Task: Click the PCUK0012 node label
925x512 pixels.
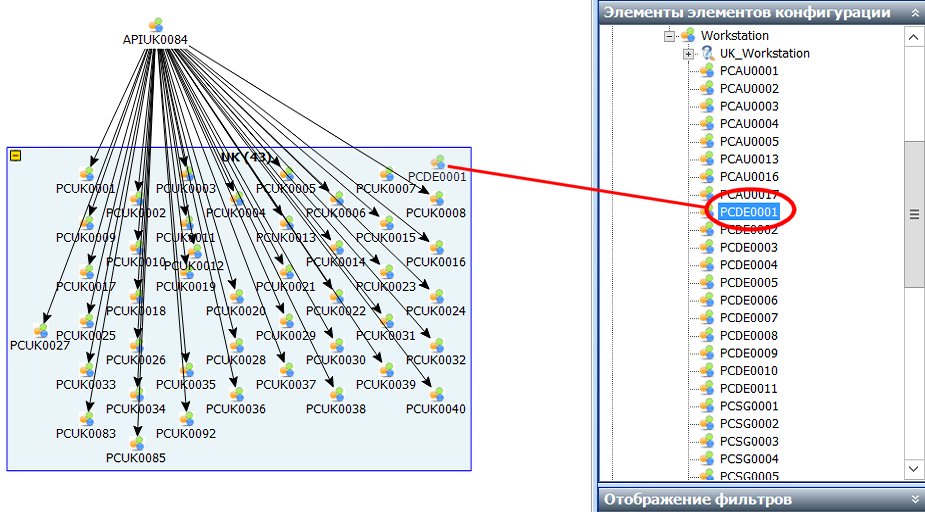Action: tap(194, 266)
